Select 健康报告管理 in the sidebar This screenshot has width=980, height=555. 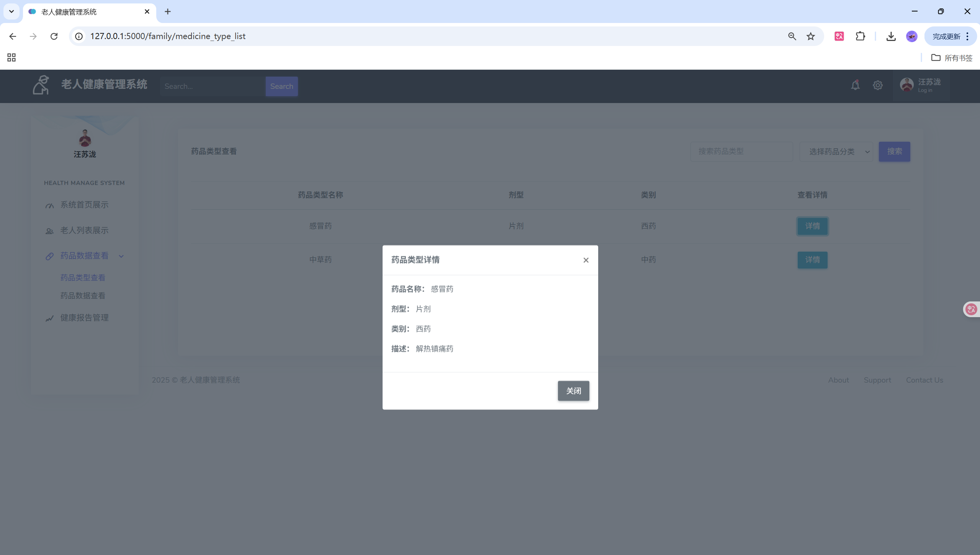84,318
